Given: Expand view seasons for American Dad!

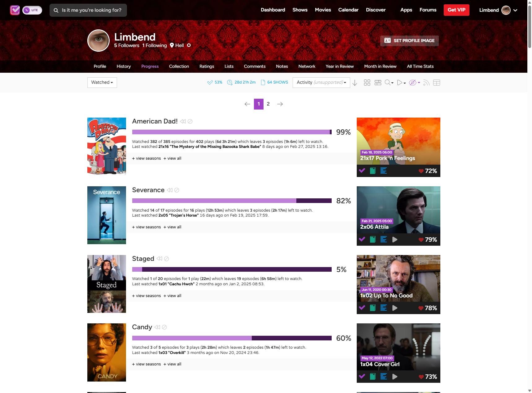Looking at the screenshot, I should pyautogui.click(x=146, y=158).
